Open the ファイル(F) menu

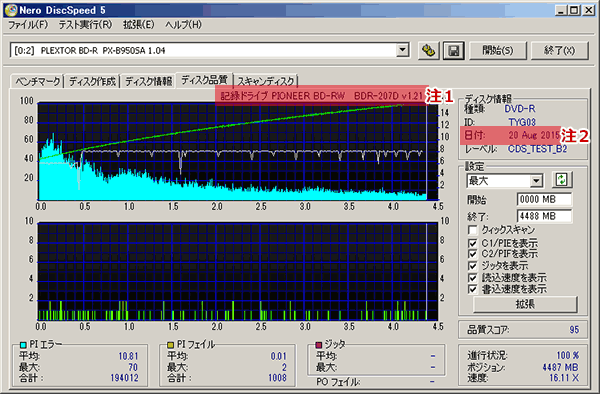coord(28,25)
